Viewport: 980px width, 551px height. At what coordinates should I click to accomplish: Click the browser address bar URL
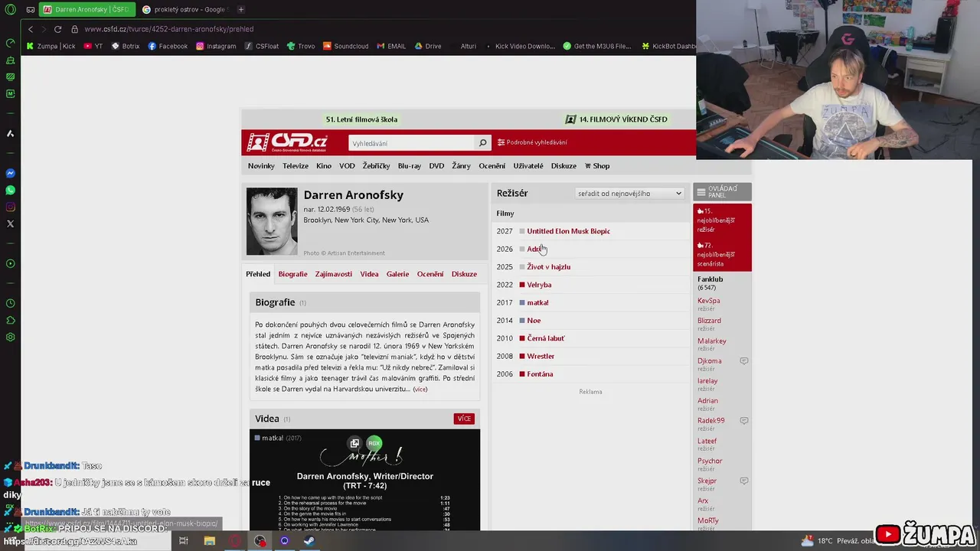point(169,29)
